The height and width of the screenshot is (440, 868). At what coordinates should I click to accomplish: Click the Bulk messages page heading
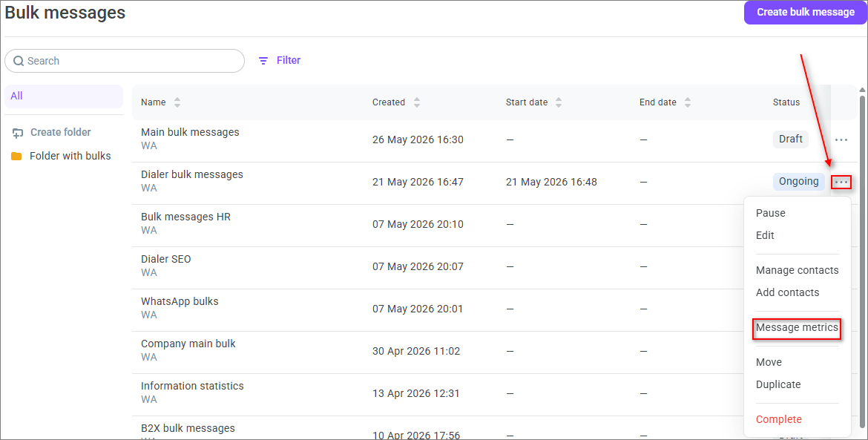(x=65, y=13)
